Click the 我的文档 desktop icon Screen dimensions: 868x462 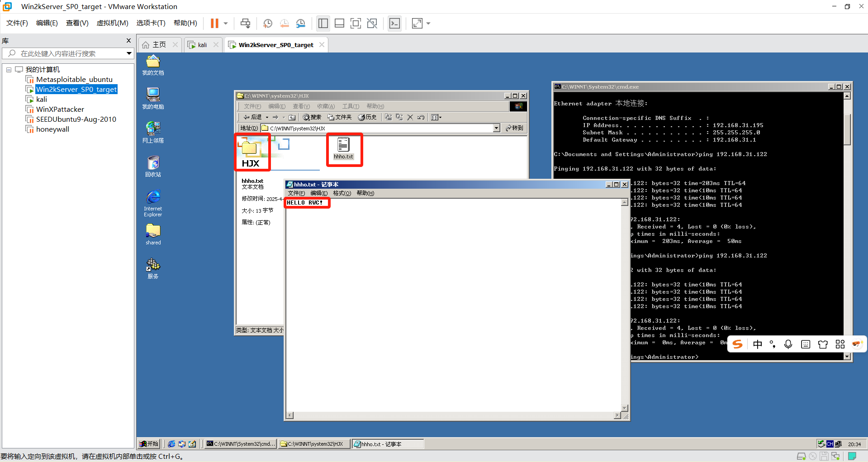point(153,65)
